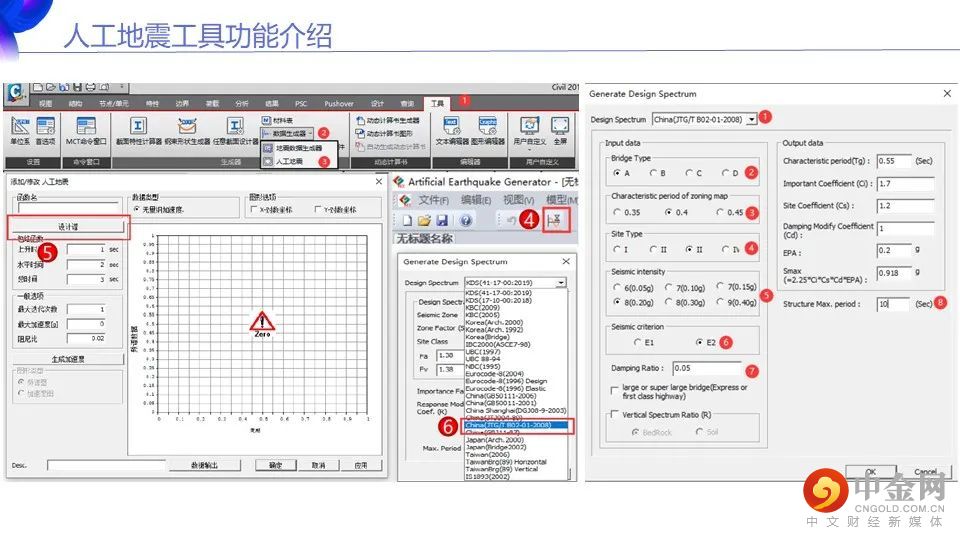Click the 阻尼比 damping value field

(86, 338)
